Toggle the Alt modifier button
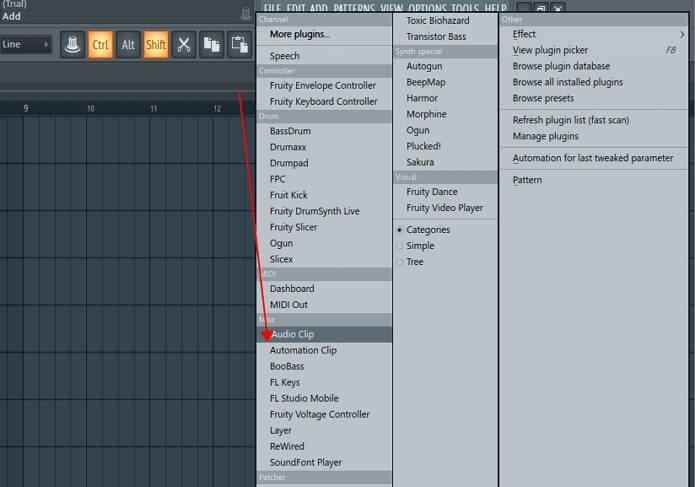695x487 pixels. pyautogui.click(x=128, y=44)
